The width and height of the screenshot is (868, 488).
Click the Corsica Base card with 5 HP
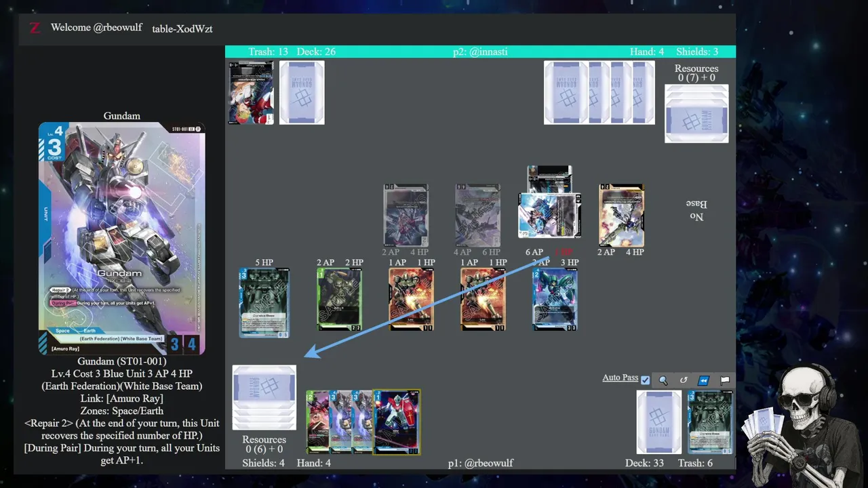[264, 303]
